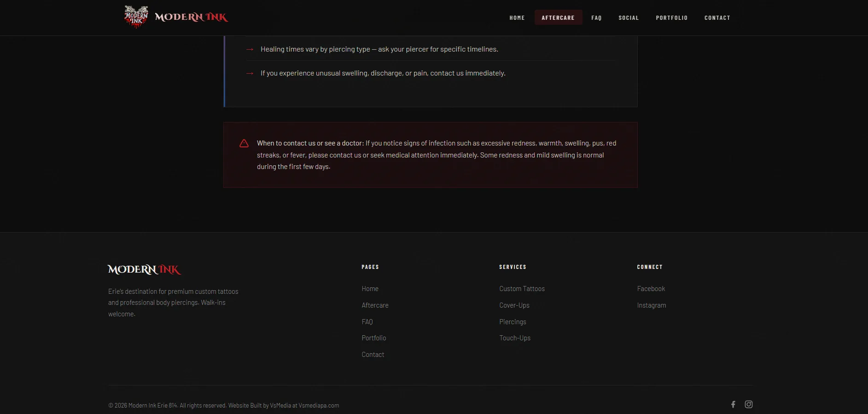Image resolution: width=868 pixels, height=414 pixels.
Task: Follow the footer Portfolio link
Action: (374, 338)
